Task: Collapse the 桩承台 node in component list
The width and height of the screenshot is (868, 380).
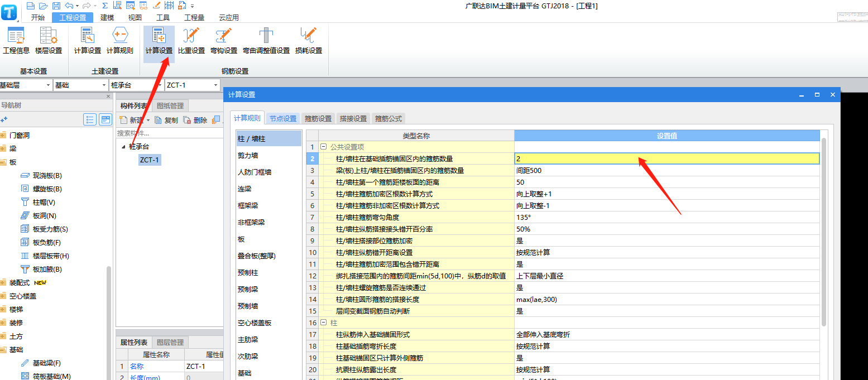Action: point(123,147)
